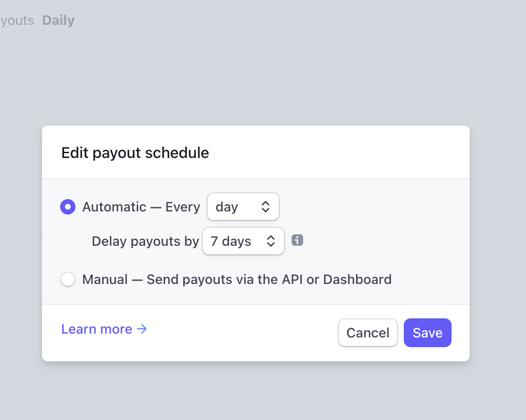526x420 pixels.
Task: Click the 'Daily' text behind the dialog
Action: pos(58,21)
